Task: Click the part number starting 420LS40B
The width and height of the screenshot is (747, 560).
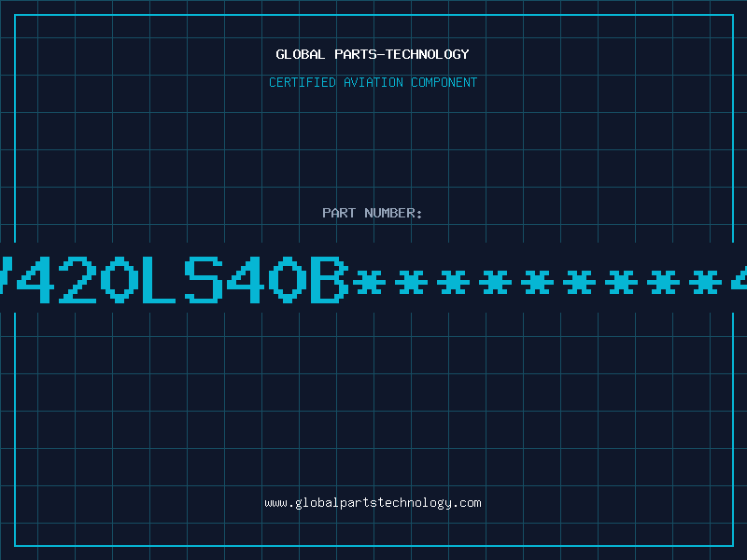Action: [x=373, y=280]
